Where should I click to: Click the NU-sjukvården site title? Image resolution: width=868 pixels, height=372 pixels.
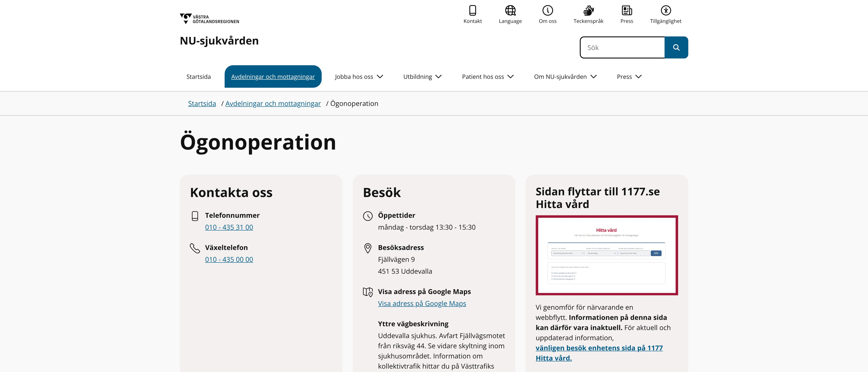pyautogui.click(x=219, y=41)
